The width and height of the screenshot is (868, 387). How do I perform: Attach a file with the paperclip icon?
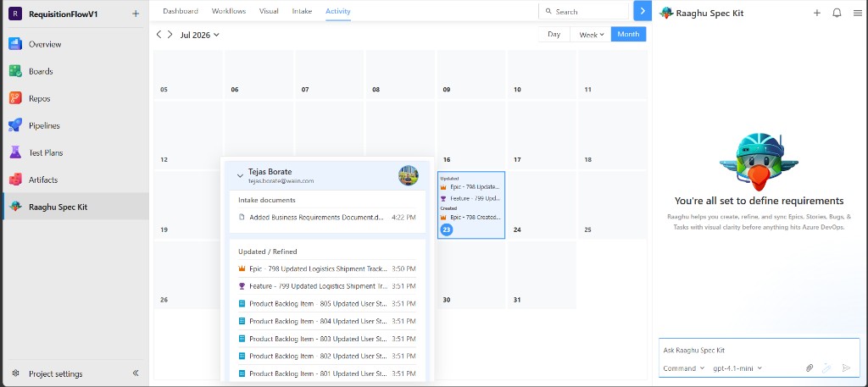[810, 368]
